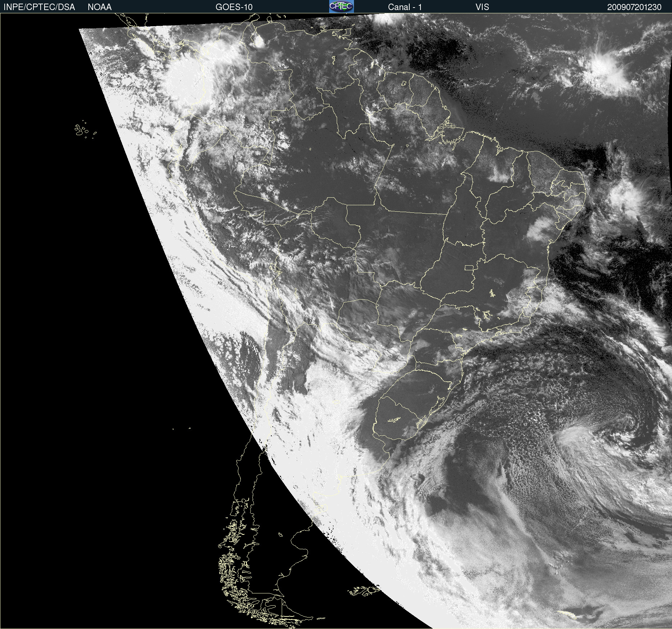Click the CPTEC logo in the header
Image resolution: width=672 pixels, height=629 pixels.
(x=341, y=6)
